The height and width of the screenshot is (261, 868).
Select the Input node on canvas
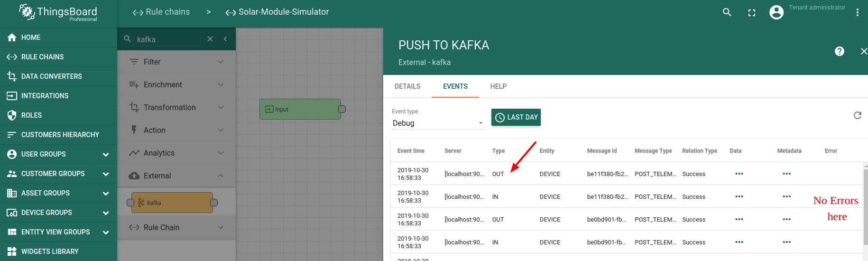coord(300,109)
